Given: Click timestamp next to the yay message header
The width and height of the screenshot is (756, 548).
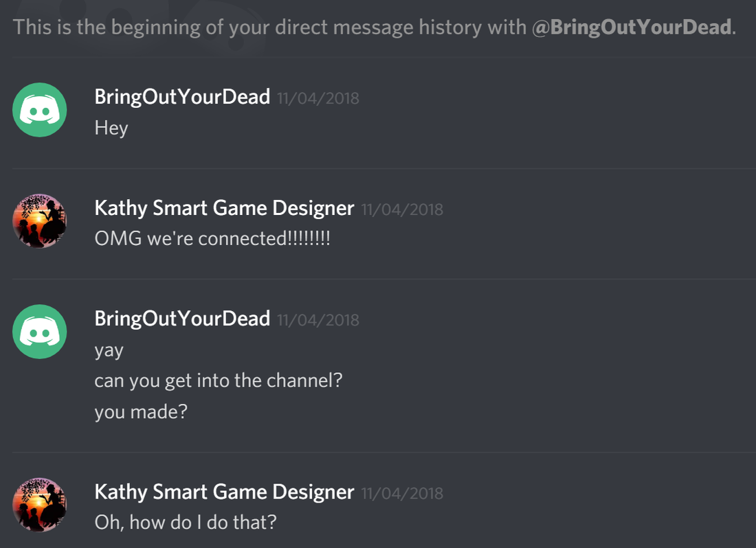Looking at the screenshot, I should [x=318, y=320].
